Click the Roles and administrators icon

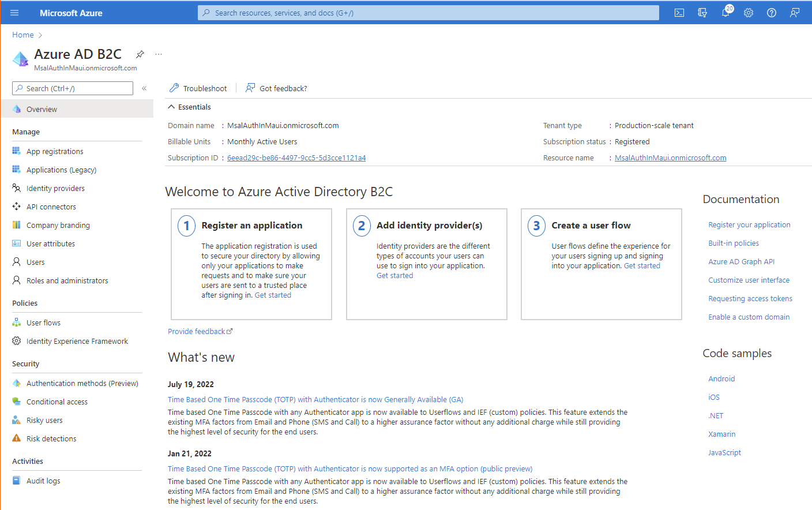tap(17, 280)
